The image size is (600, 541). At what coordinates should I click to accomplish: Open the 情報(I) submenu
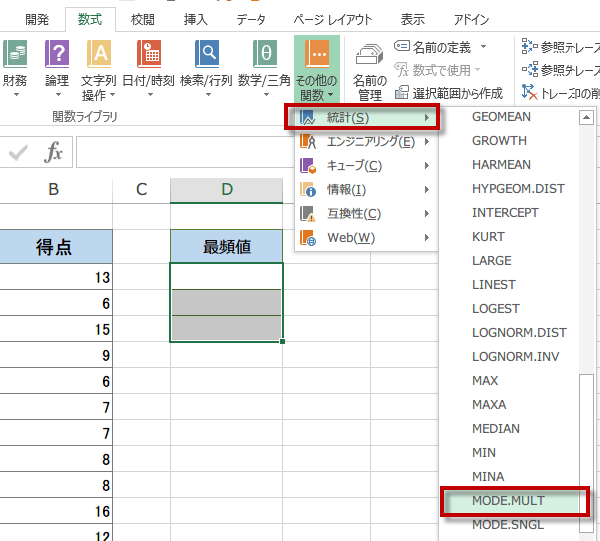[x=366, y=190]
